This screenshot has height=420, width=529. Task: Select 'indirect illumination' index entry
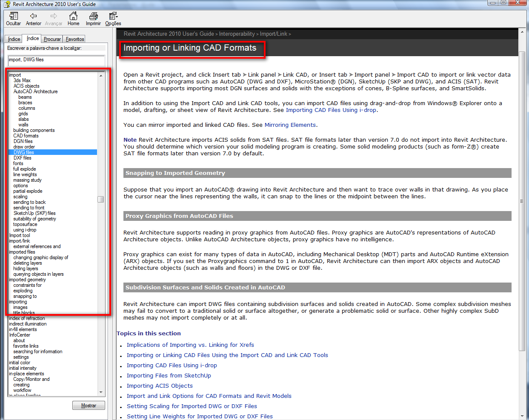click(28, 324)
